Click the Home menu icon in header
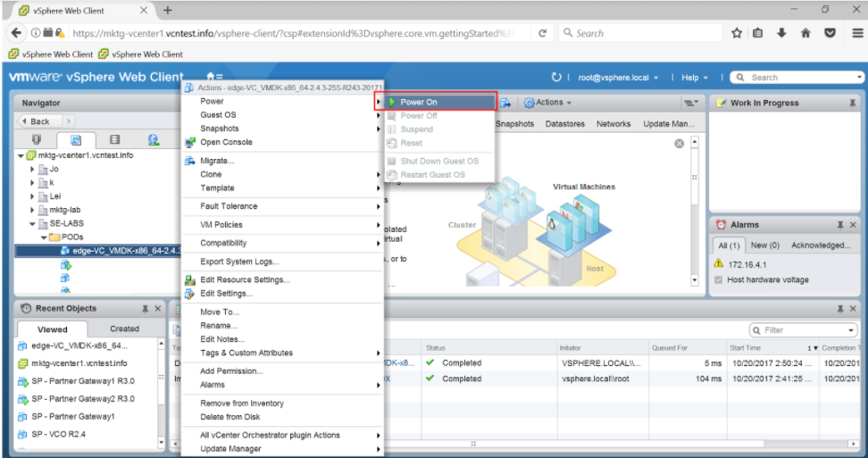The height and width of the screenshot is (458, 868). point(213,78)
